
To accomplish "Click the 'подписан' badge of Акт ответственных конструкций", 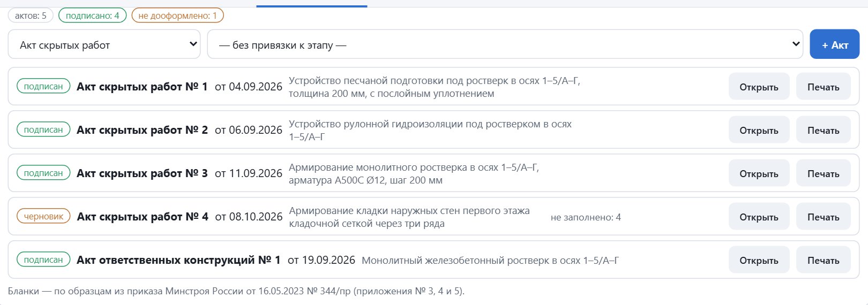I will point(43,260).
